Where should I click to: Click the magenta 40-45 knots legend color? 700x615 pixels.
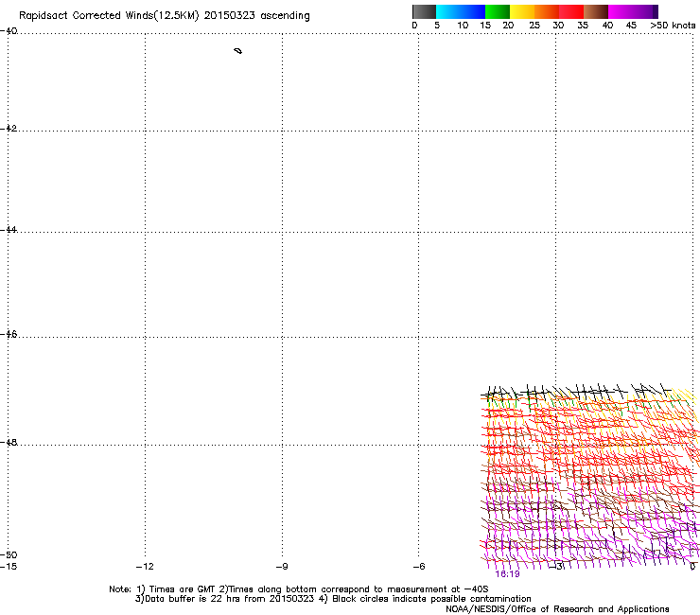621,11
